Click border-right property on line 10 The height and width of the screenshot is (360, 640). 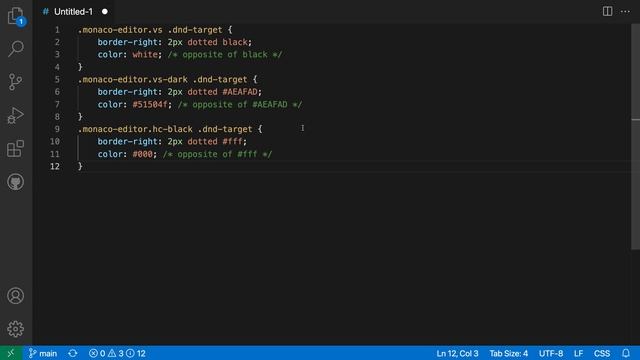pos(127,142)
